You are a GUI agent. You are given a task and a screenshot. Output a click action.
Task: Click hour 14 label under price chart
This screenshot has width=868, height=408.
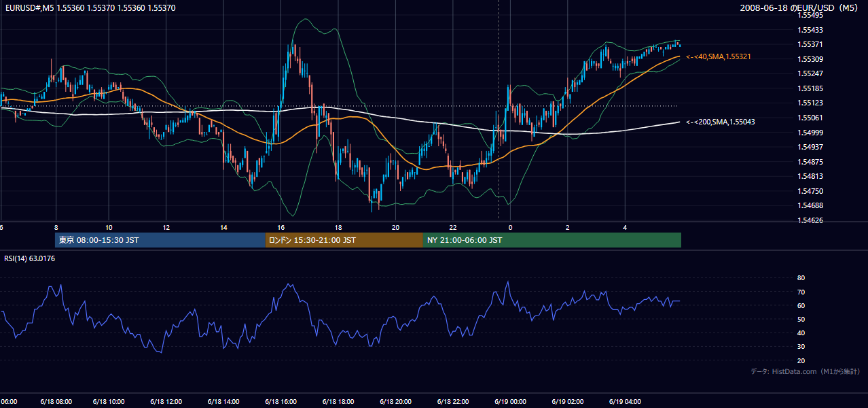pyautogui.click(x=223, y=227)
